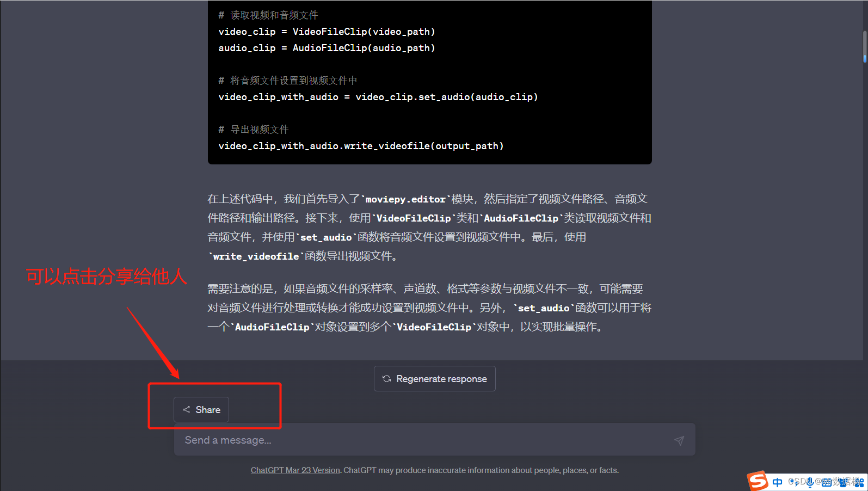Image resolution: width=868 pixels, height=491 pixels.
Task: Click the page vertical scrollbar thumb
Action: click(x=865, y=47)
